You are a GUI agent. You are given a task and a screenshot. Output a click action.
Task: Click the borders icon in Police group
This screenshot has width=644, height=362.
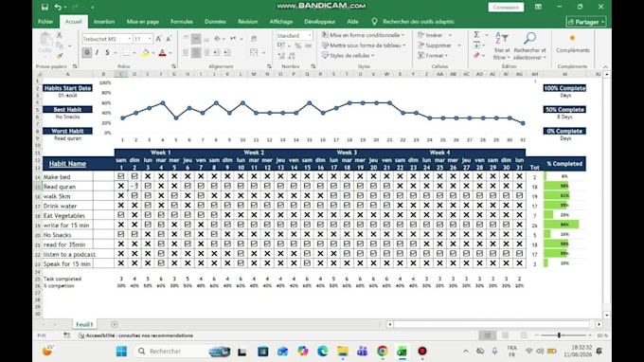pyautogui.click(x=126, y=53)
